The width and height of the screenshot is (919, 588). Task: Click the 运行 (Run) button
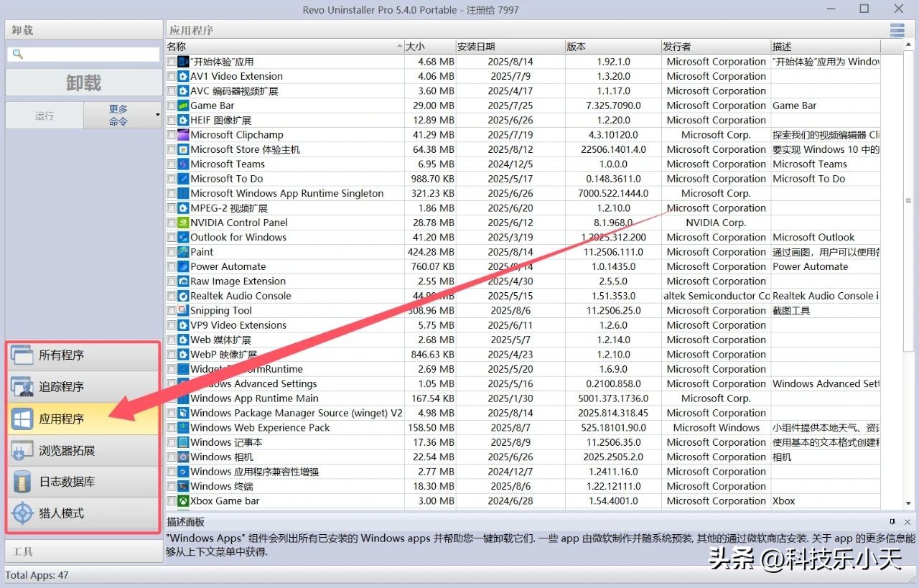pyautogui.click(x=44, y=115)
